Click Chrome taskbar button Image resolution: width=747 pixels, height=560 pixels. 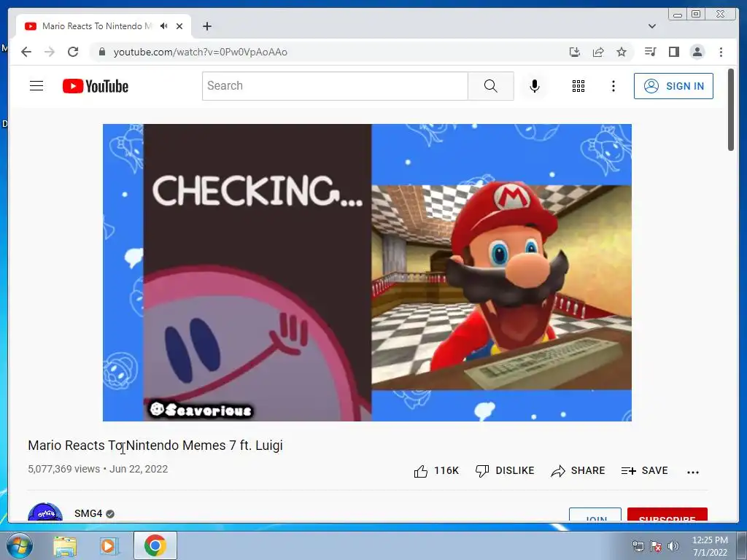pyautogui.click(x=155, y=545)
